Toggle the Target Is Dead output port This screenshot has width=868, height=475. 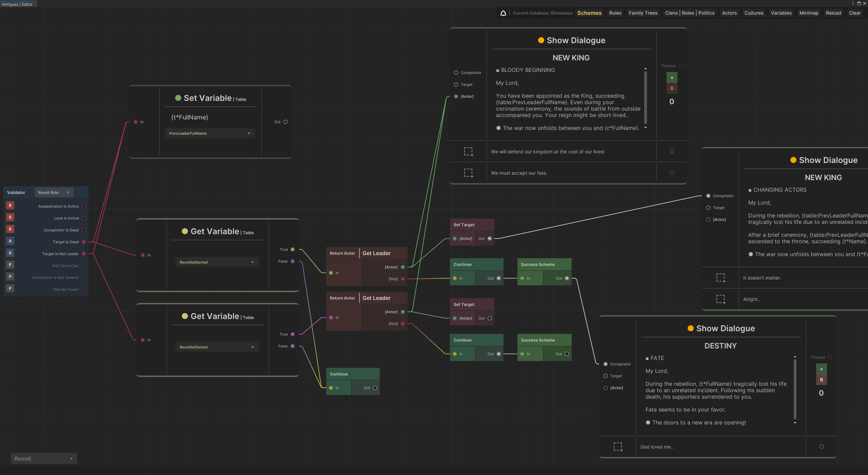click(84, 242)
